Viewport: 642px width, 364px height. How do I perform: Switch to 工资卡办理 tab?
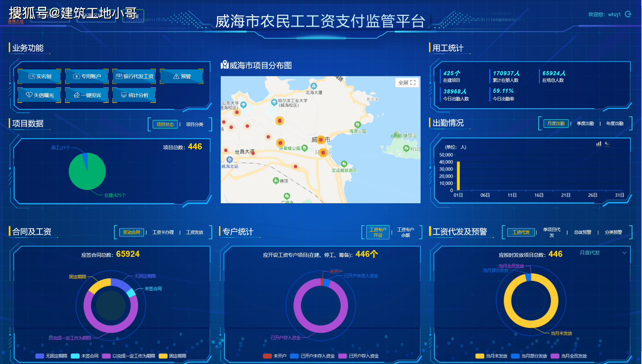[x=163, y=232]
